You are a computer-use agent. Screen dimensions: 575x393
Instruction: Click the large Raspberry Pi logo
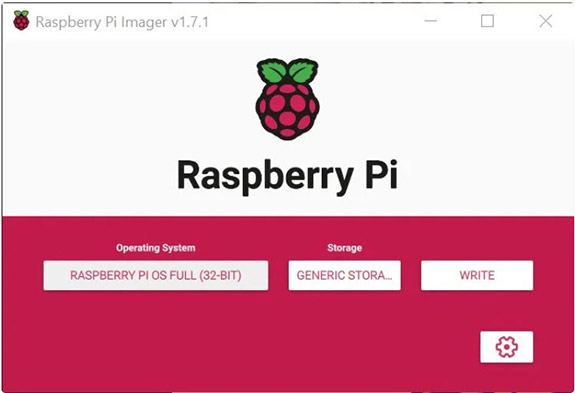click(288, 99)
